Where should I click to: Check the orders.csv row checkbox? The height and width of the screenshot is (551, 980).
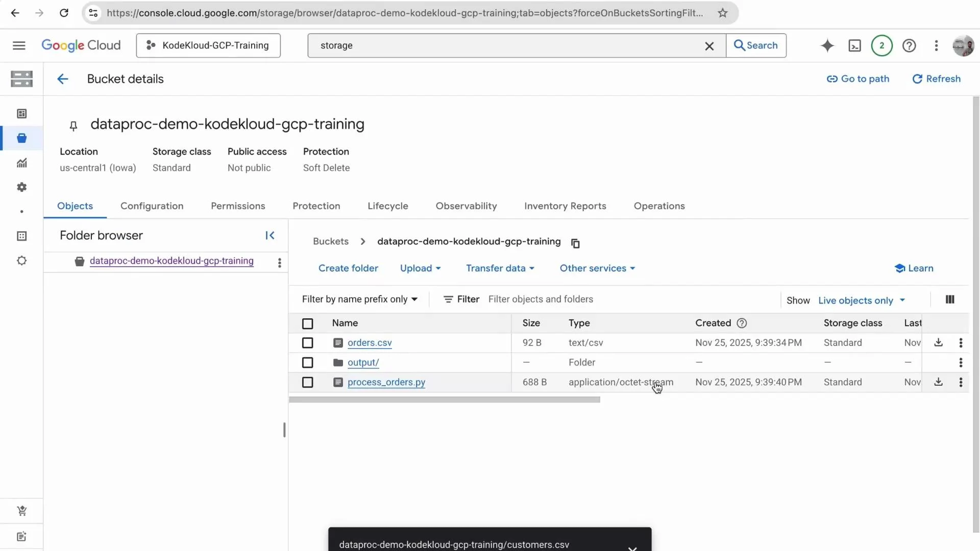(307, 343)
